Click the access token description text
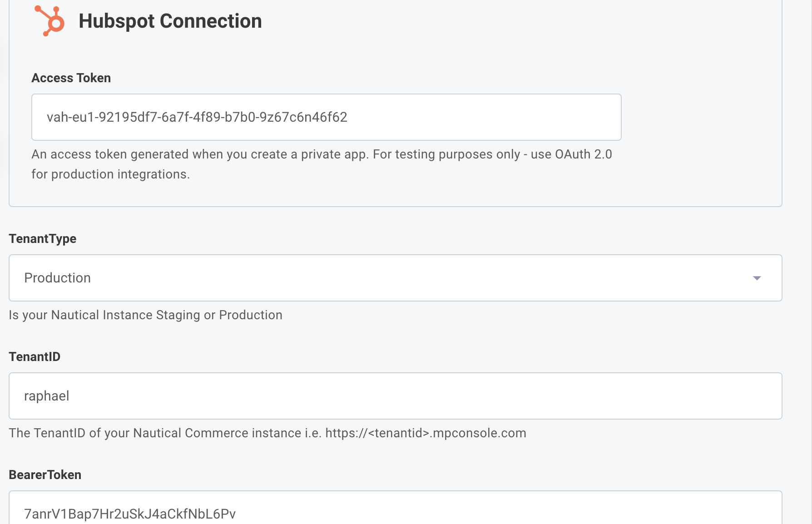Screen dimensions: 812x524 click(322, 163)
